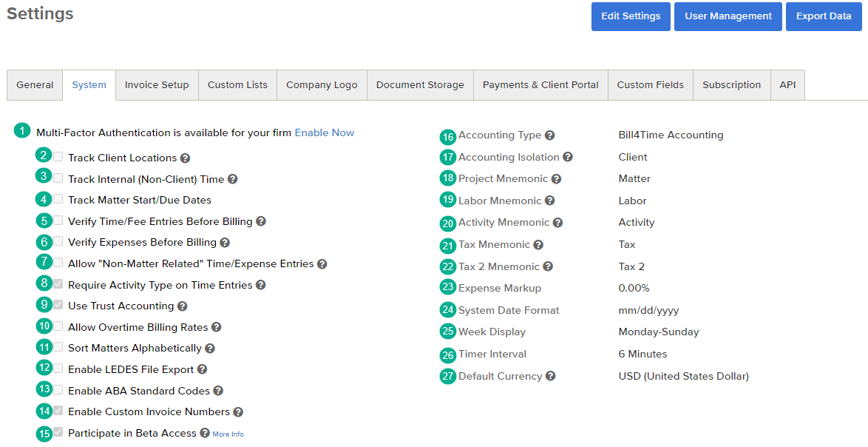This screenshot has width=868, height=447.
Task: Click the Export Data button
Action: point(824,16)
